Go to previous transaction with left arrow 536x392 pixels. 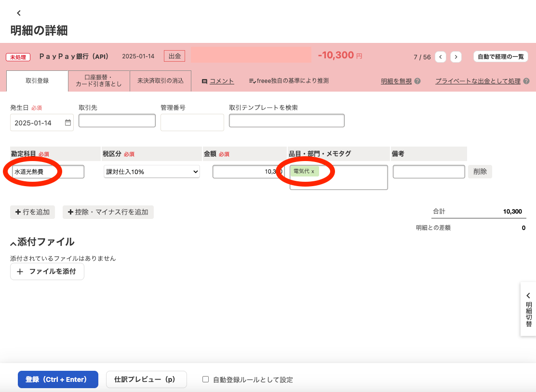440,56
